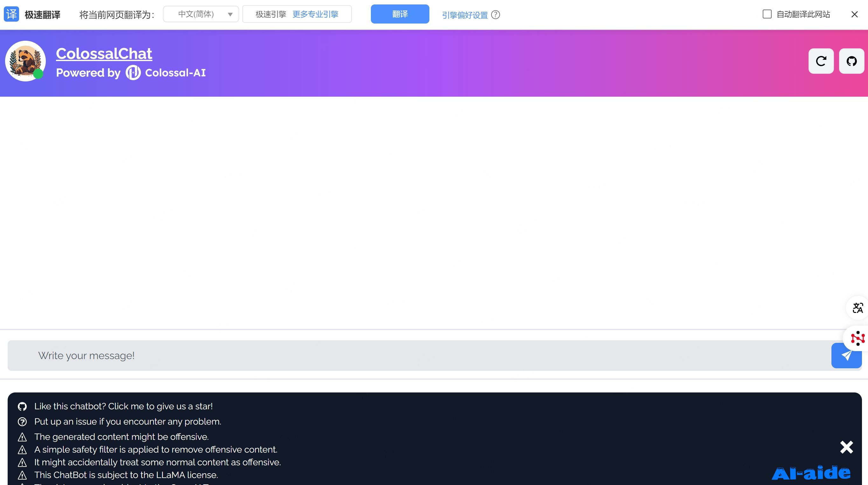Click the ColossalChat raccoon avatar
The height and width of the screenshot is (485, 868).
click(25, 61)
